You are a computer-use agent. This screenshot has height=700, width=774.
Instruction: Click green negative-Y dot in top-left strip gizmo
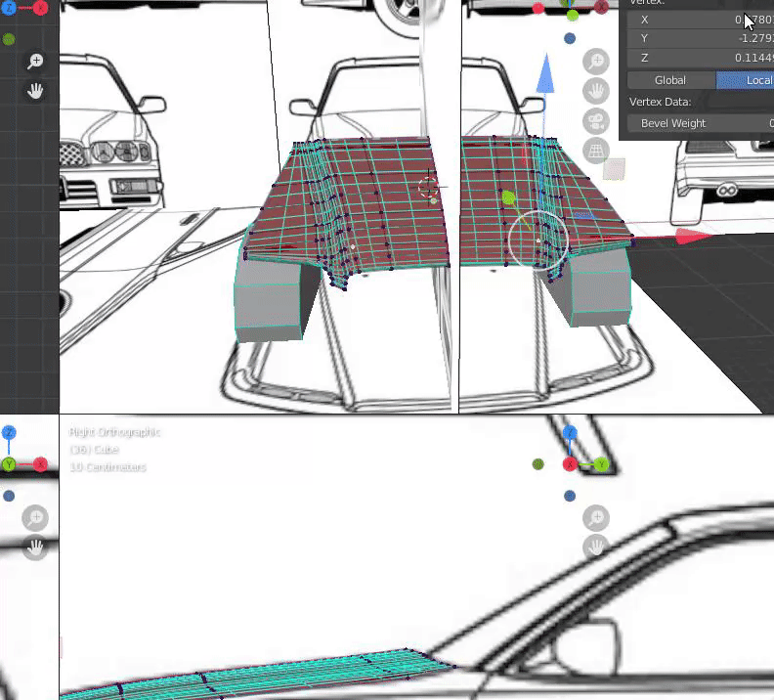click(9, 39)
